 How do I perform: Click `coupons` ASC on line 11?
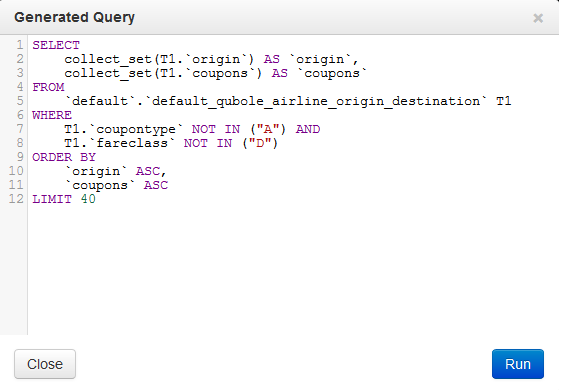(116, 186)
